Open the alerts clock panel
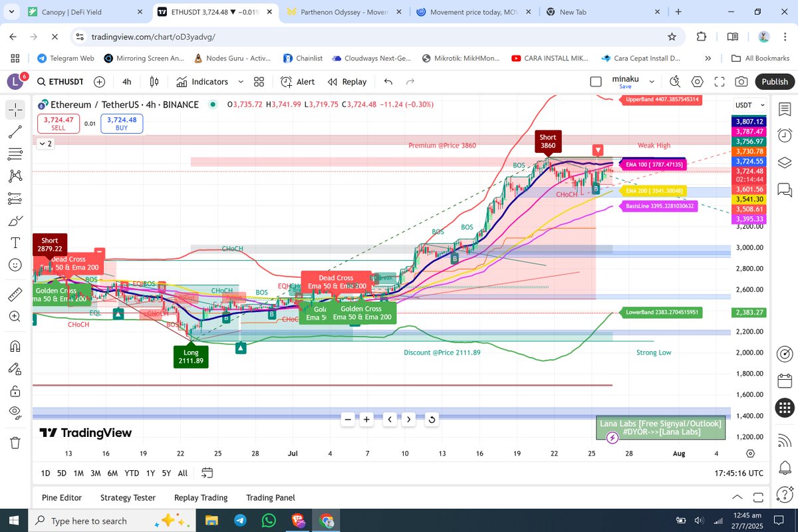This screenshot has height=532, width=798. point(785,135)
